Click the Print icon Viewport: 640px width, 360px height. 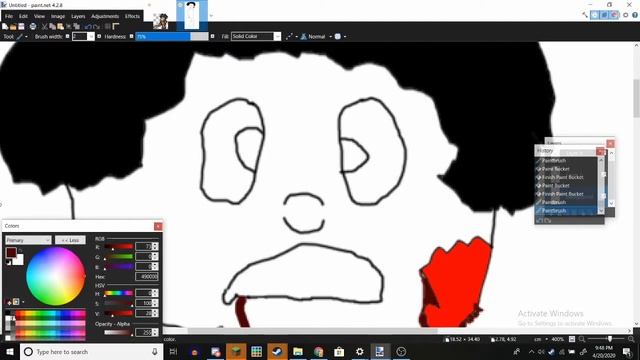(x=33, y=27)
